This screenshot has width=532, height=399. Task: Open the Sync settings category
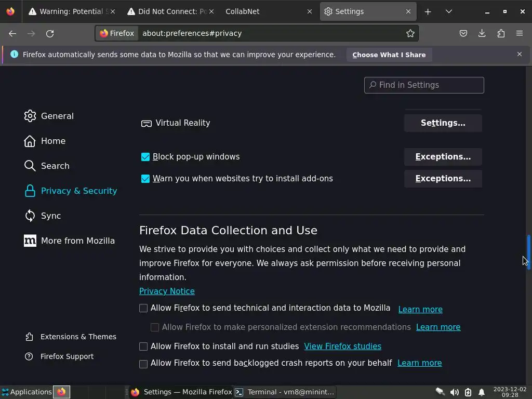coord(43,216)
